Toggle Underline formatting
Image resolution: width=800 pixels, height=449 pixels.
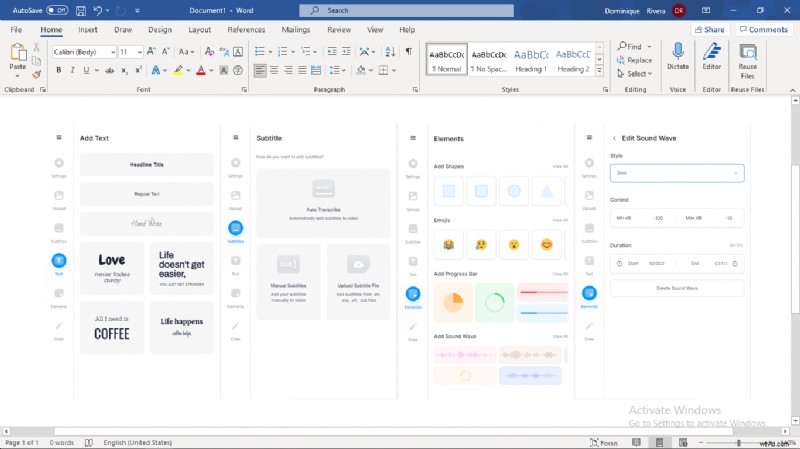(88, 70)
